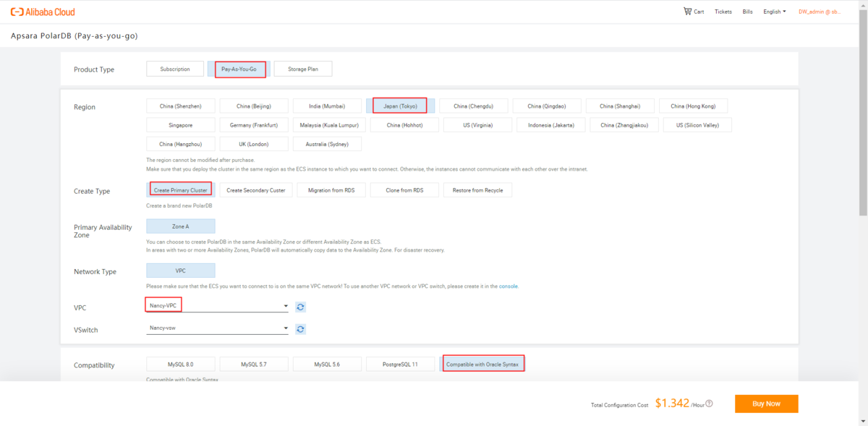Refresh the VPC list
The image size is (868, 426).
tap(301, 307)
